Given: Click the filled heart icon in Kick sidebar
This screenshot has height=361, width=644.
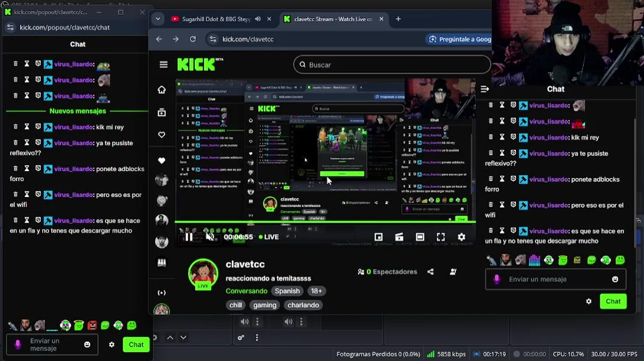Looking at the screenshot, I should tap(162, 160).
